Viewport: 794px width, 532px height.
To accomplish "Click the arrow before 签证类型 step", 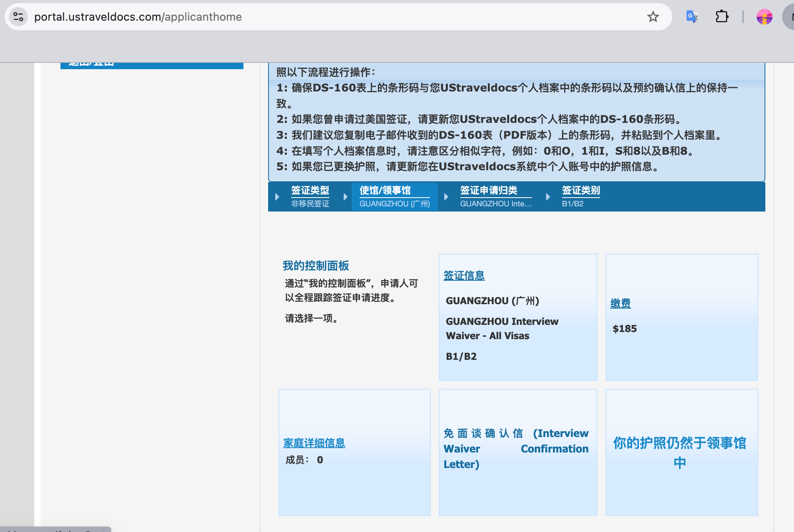I will tap(277, 197).
